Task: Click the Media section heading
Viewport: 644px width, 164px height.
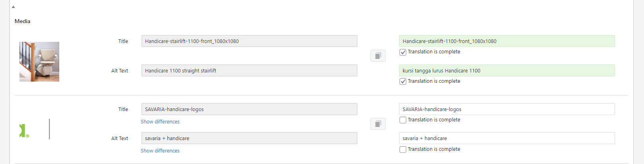Action: point(22,21)
